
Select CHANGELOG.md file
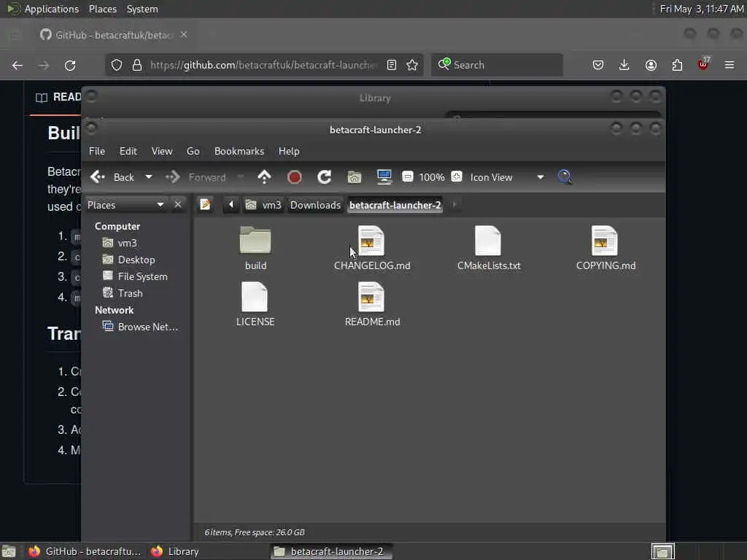372,248
